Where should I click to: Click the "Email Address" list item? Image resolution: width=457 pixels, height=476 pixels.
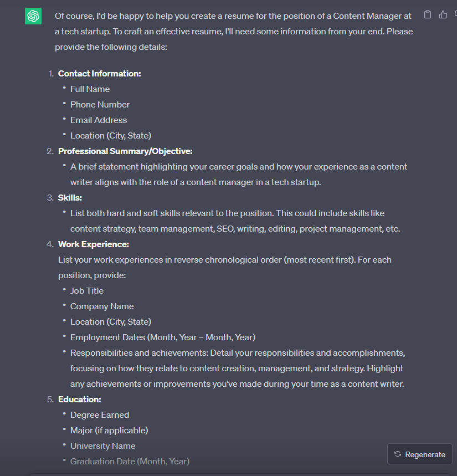(x=99, y=120)
